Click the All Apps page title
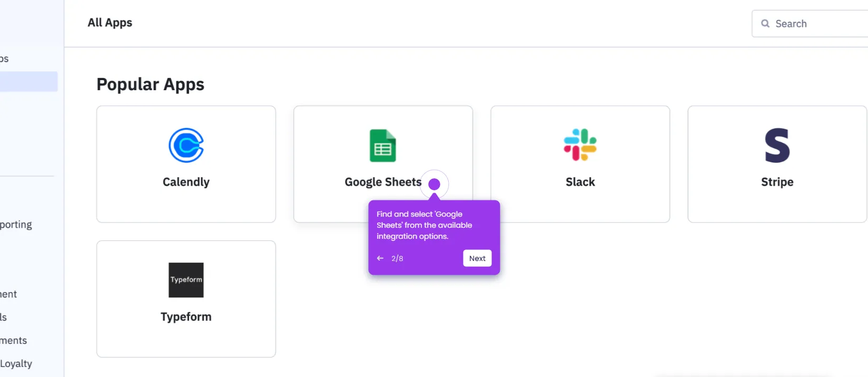 tap(110, 23)
